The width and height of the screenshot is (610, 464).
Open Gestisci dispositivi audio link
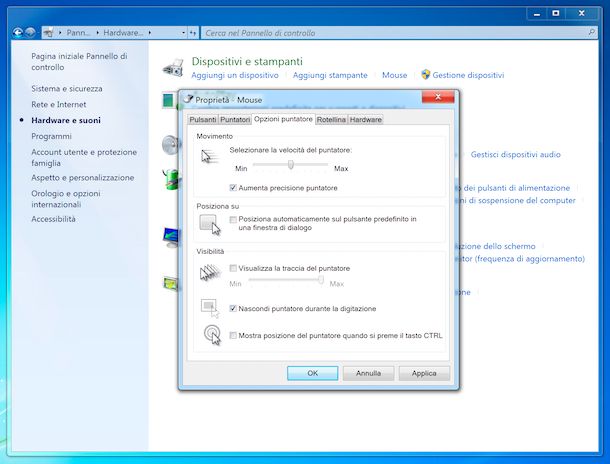[515, 154]
